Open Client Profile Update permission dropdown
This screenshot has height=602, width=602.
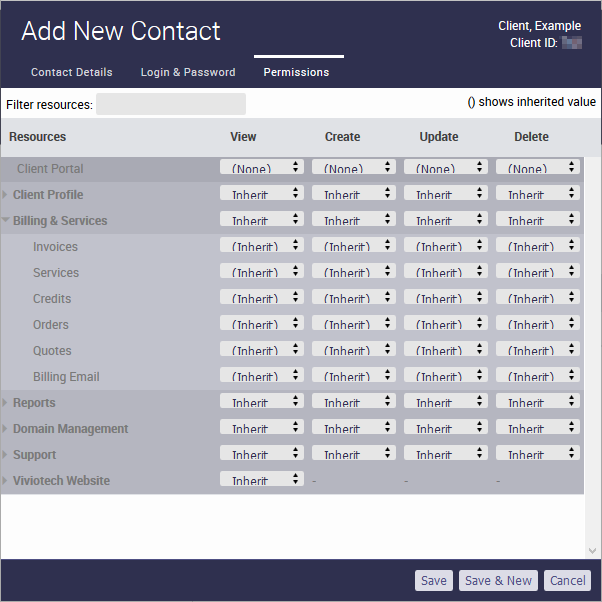click(x=446, y=193)
